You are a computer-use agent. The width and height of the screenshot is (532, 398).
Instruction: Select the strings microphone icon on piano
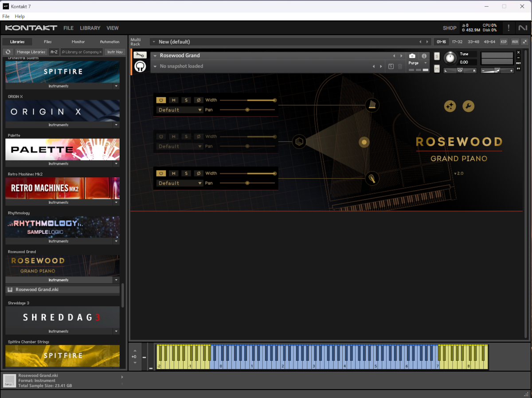[372, 105]
